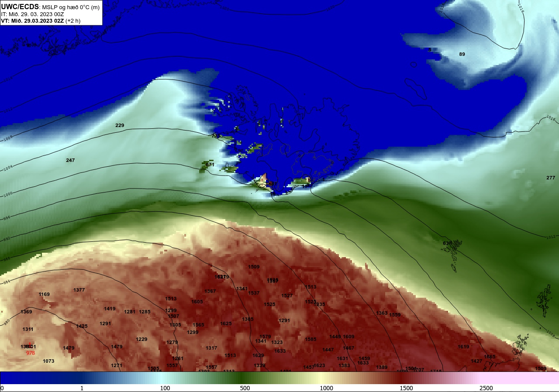The image size is (559, 392).
Task: Click the map value "1363"
Action: [382, 313]
